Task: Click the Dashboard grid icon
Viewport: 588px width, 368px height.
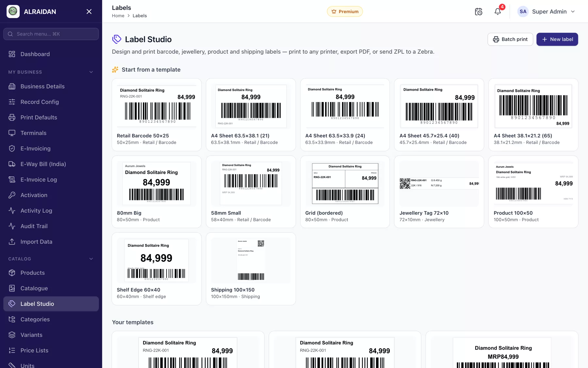Action: click(x=12, y=54)
